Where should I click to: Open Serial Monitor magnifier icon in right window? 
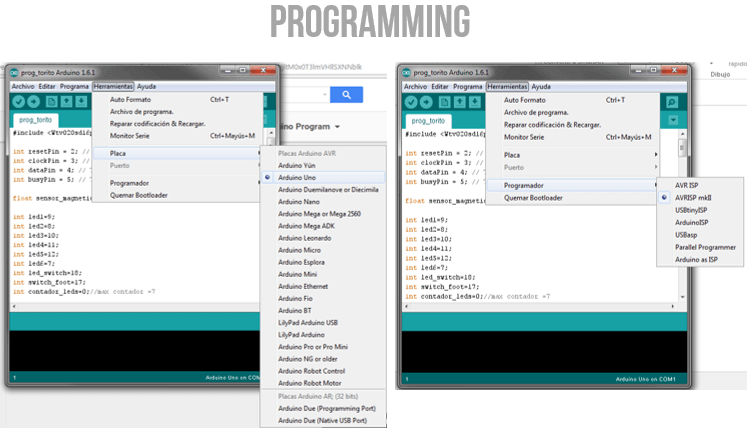coord(672,102)
